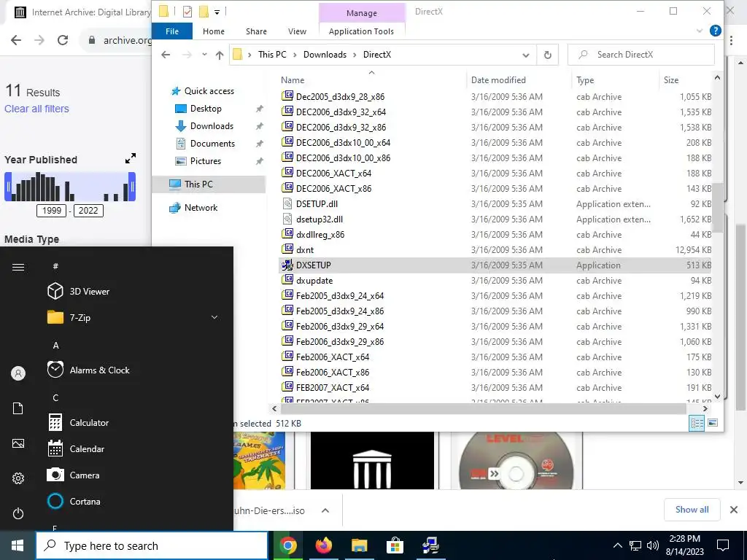Switch to Details view layout

click(697, 423)
